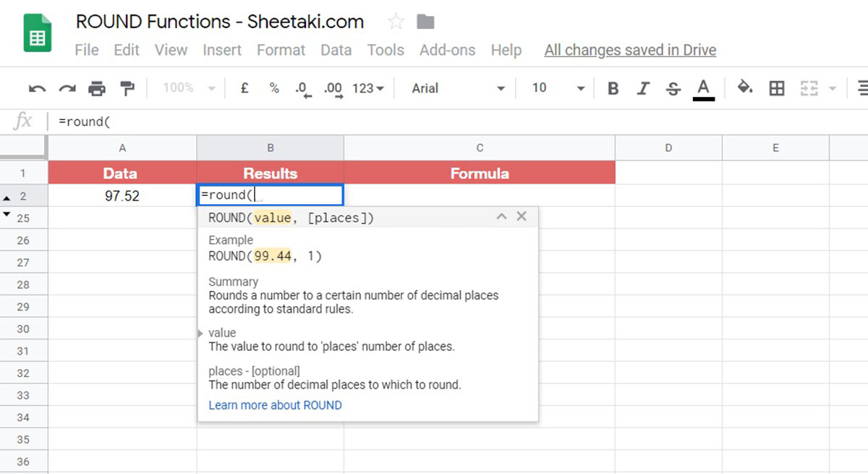Open the borders tool
Screen dimensions: 868x474
pos(777,88)
